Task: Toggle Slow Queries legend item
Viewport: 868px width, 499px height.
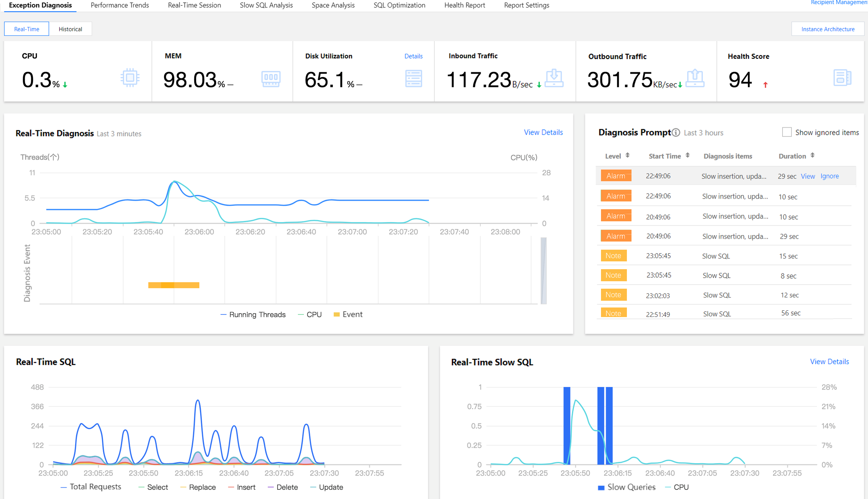Action: [626, 487]
